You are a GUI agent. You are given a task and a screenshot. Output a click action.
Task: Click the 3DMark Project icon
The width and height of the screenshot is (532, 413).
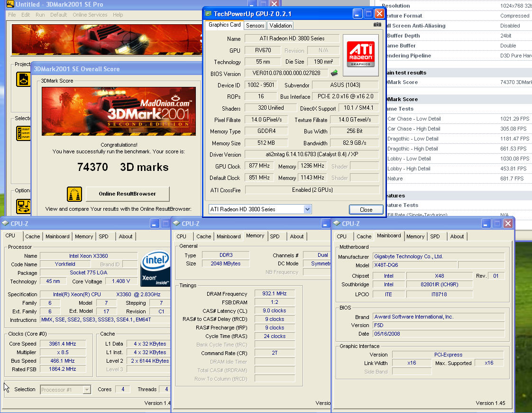(x=23, y=79)
